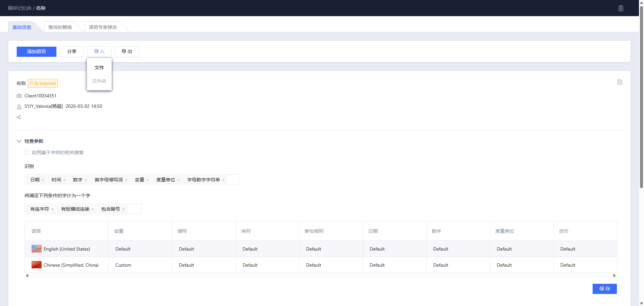The height and width of the screenshot is (306, 644).
Task: Click the China flag icon
Action: pos(37,265)
